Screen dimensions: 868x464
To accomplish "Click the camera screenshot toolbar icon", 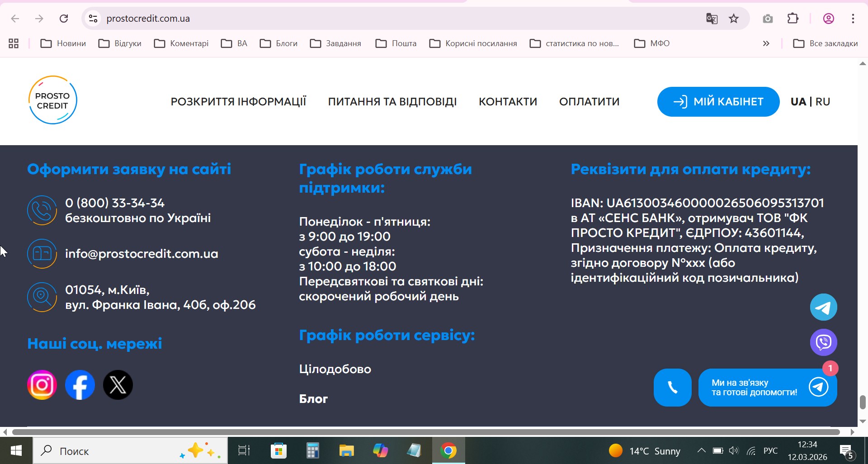I will [768, 19].
